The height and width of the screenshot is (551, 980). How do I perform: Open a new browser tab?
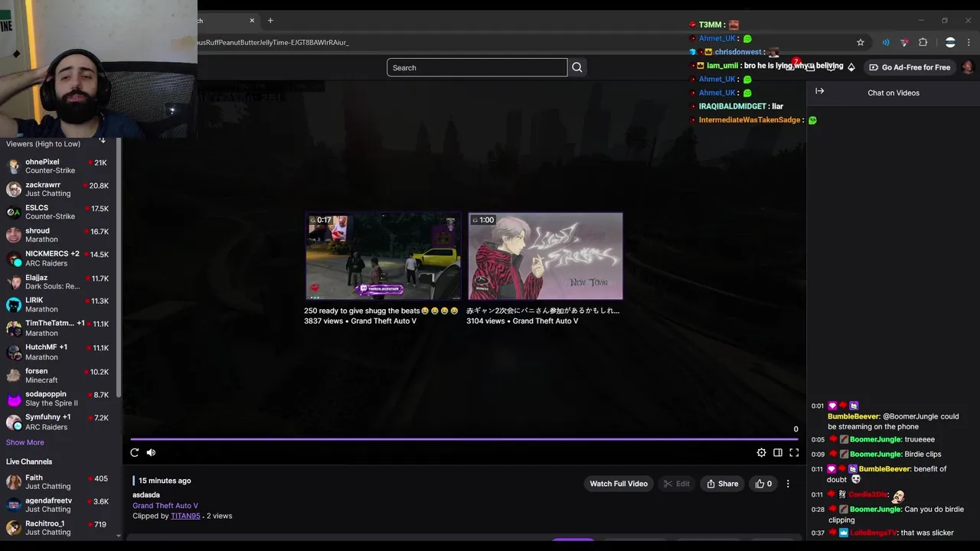click(270, 21)
